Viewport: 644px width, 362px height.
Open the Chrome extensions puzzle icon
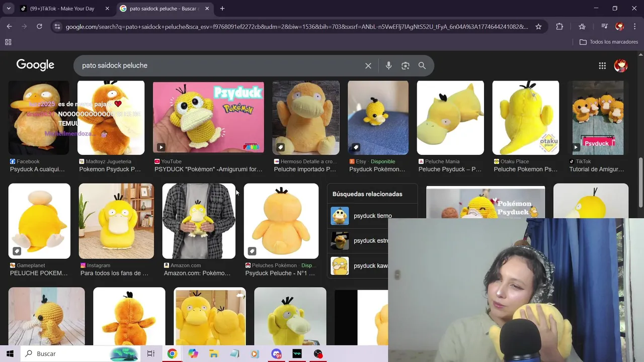559,26
